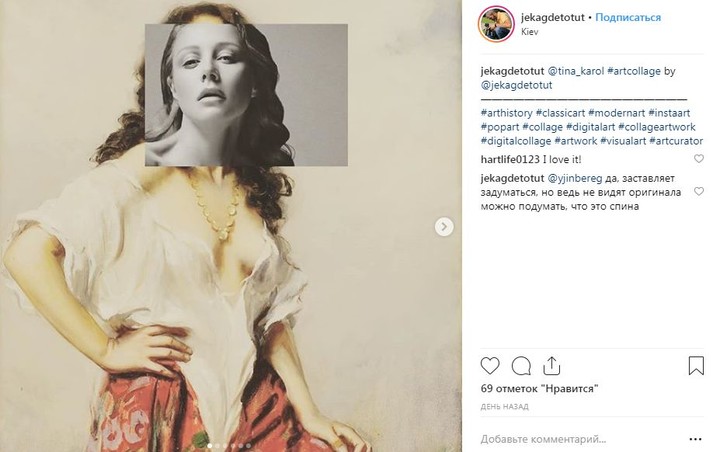713x452 pixels.
Task: Like the post with heart icon
Action: coord(490,366)
